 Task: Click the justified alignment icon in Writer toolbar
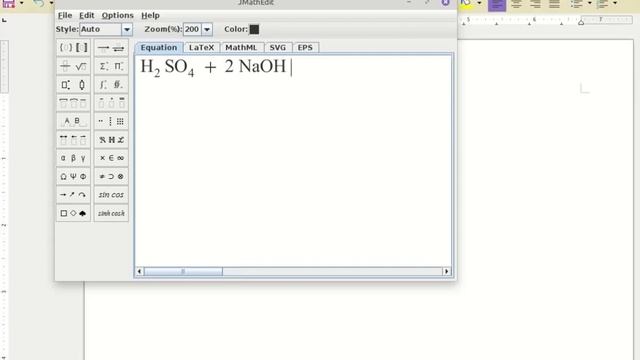point(554,4)
